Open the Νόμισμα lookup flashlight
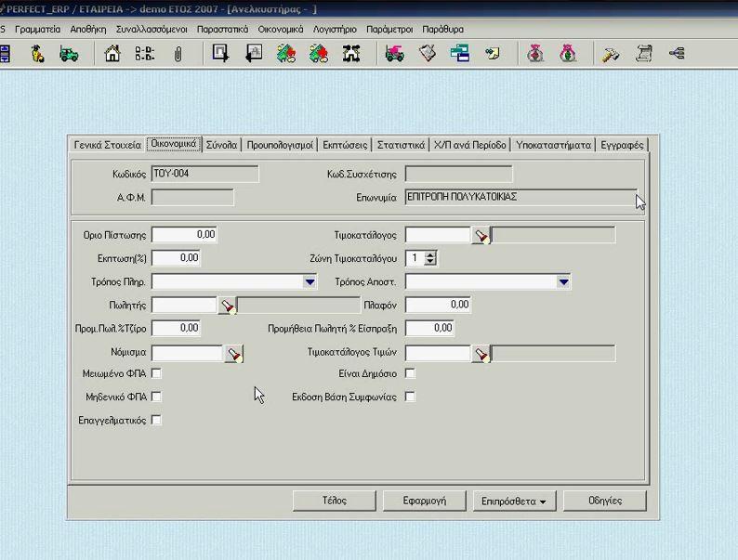The image size is (738, 560). [233, 353]
